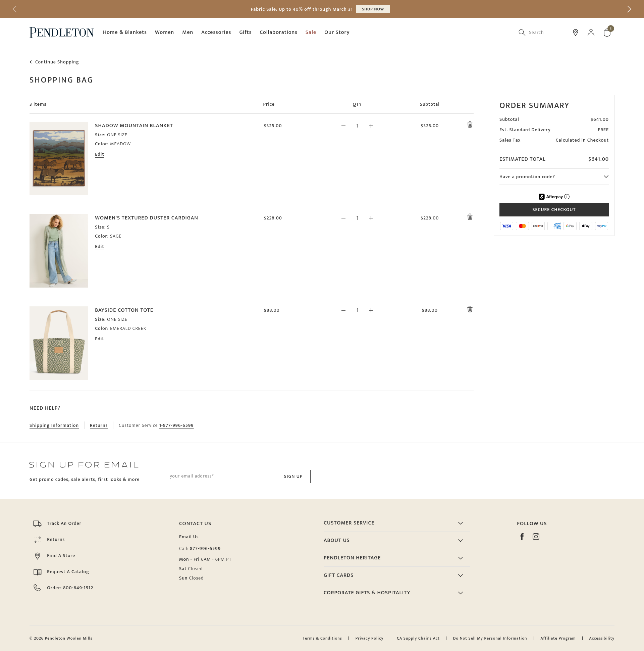
Task: Open Home & Blankets menu
Action: point(125,32)
